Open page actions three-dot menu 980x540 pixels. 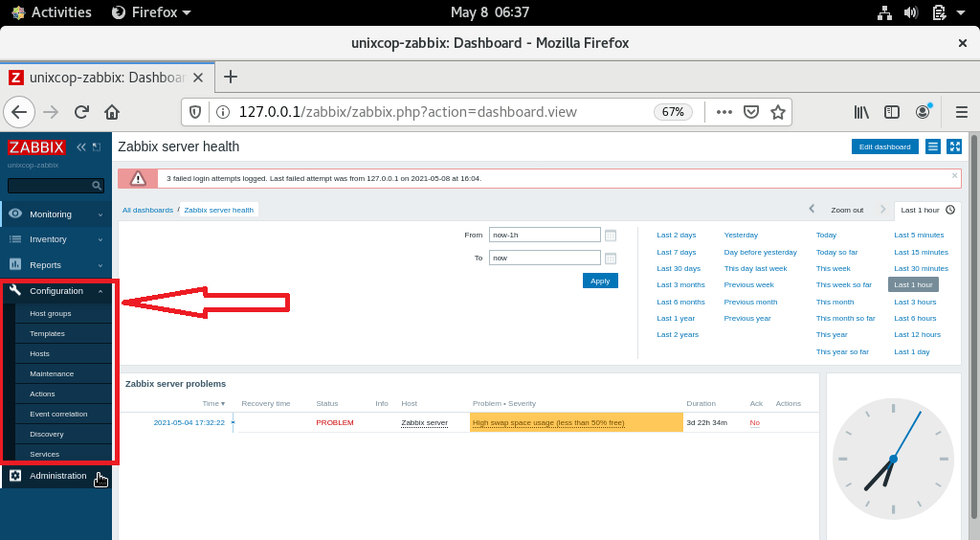pos(724,112)
